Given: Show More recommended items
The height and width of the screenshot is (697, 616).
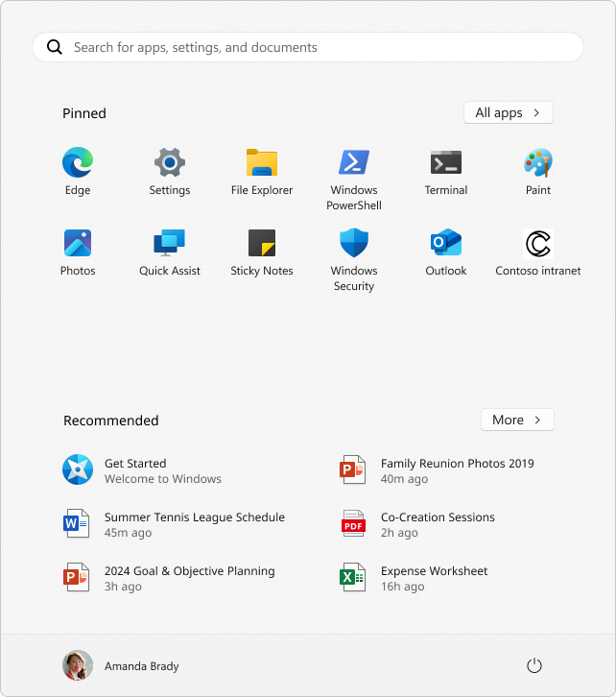Looking at the screenshot, I should (x=517, y=421).
